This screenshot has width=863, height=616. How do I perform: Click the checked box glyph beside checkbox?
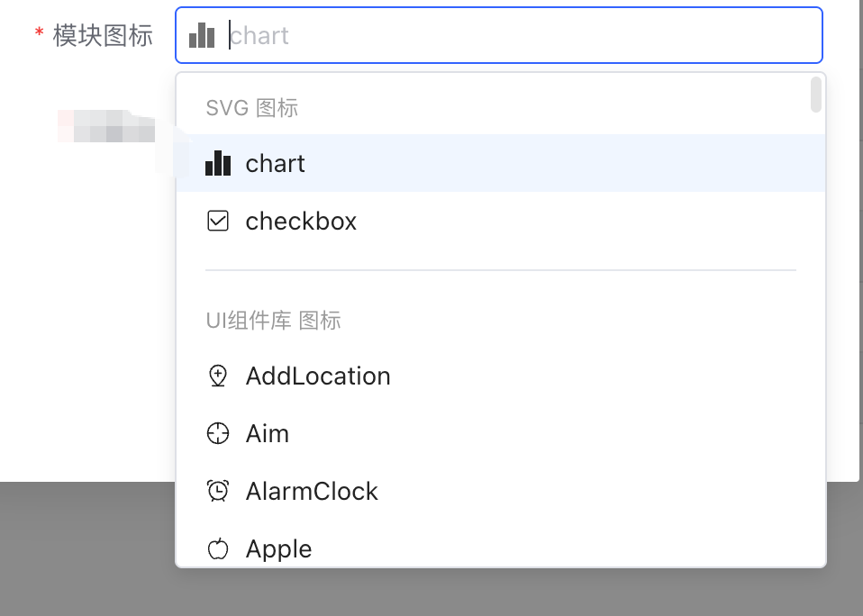pyautogui.click(x=217, y=221)
